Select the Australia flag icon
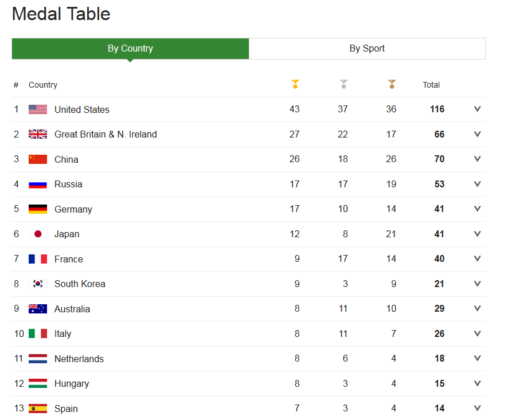The image size is (508, 420). pos(37,308)
